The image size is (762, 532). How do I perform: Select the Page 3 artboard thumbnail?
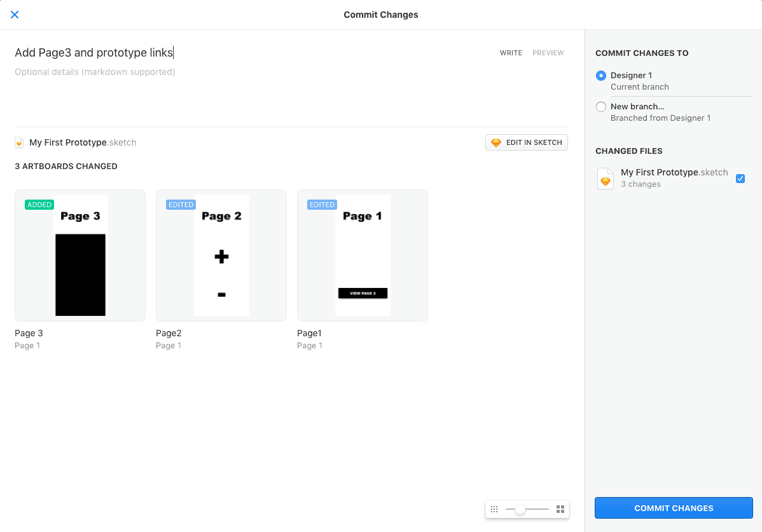80,255
